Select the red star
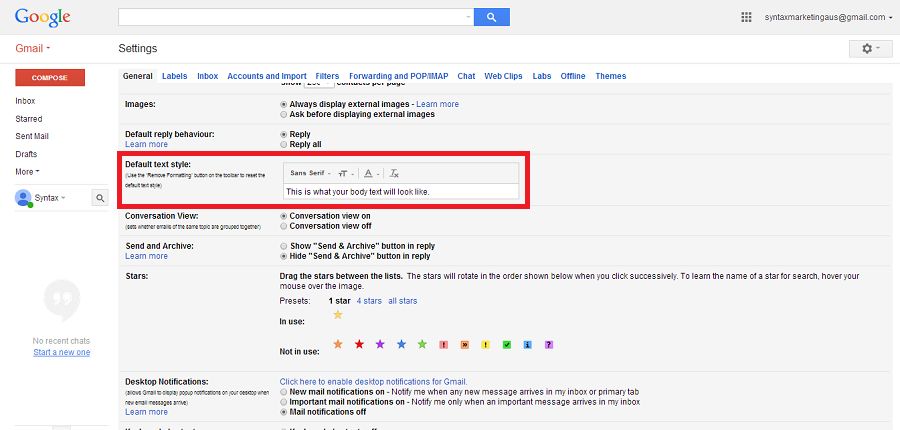This screenshot has width=900, height=430. (359, 344)
